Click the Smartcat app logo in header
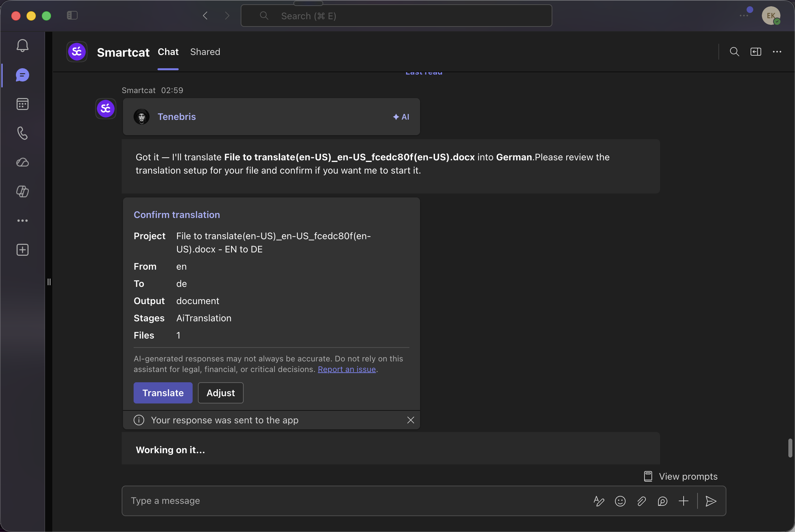 (x=77, y=52)
